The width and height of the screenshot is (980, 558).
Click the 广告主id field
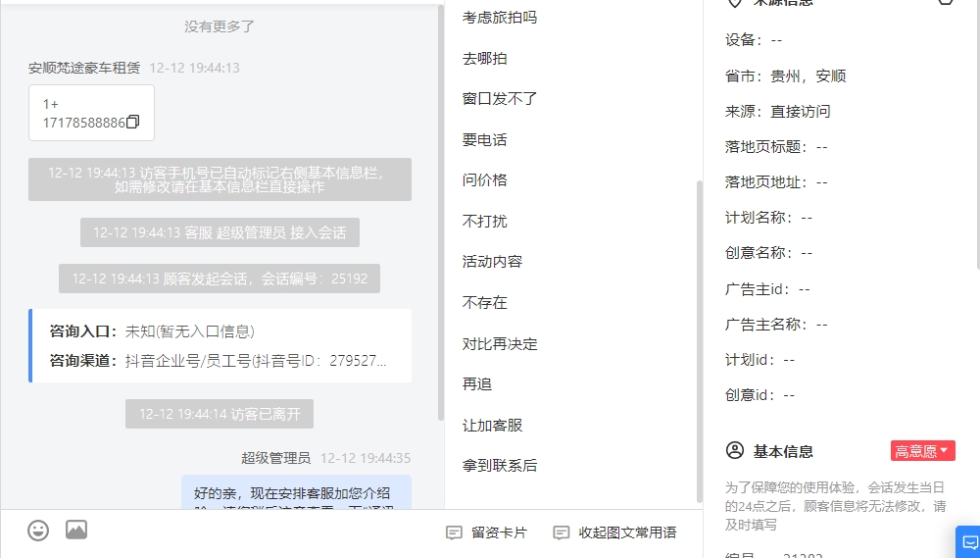pyautogui.click(x=767, y=289)
